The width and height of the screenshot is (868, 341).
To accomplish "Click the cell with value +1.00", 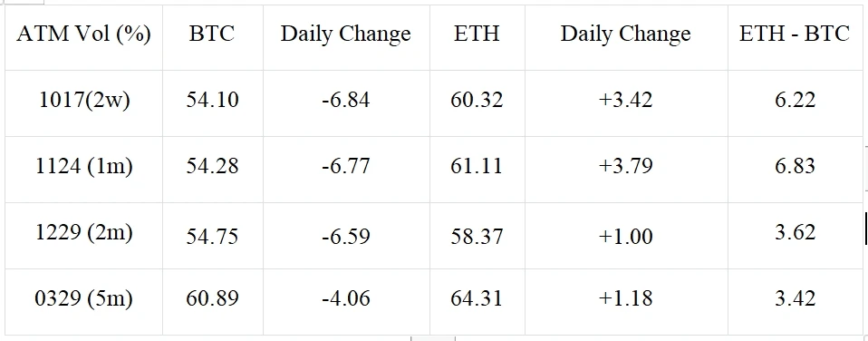I will click(x=626, y=236).
